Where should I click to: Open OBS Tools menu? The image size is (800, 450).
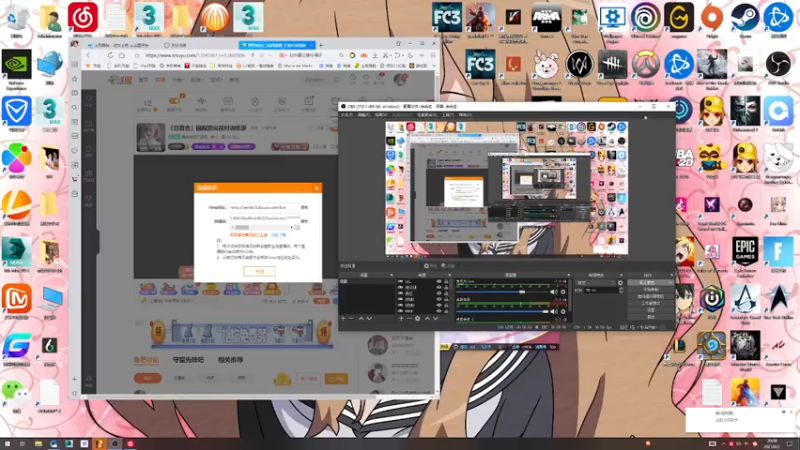[448, 115]
